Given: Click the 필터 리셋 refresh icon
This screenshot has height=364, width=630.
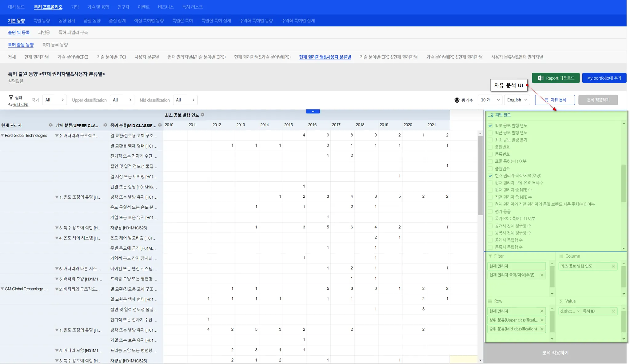Looking at the screenshot, I should [10, 105].
